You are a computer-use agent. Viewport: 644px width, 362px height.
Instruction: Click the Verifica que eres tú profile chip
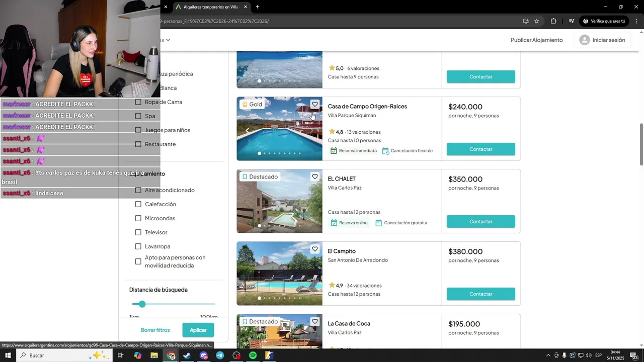pos(604,21)
